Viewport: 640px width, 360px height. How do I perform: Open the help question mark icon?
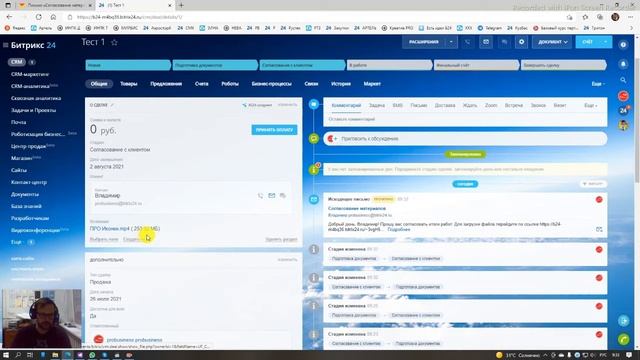[x=623, y=44]
